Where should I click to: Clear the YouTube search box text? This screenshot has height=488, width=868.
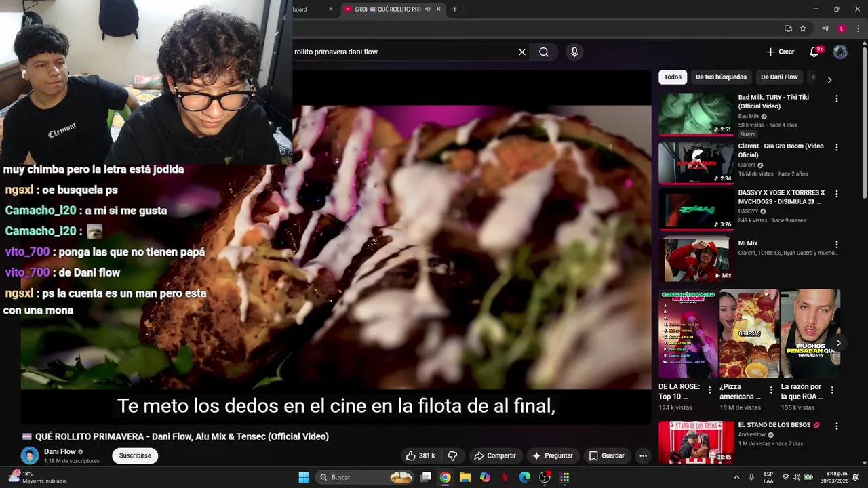522,52
